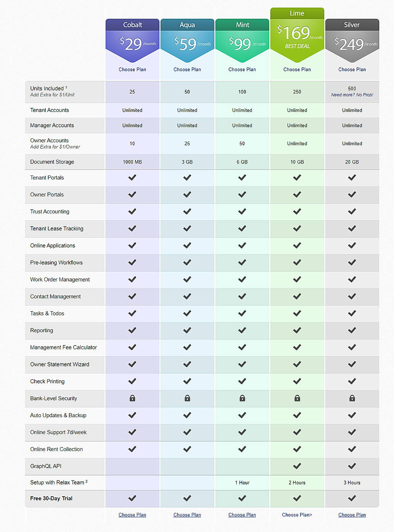
Task: Select the Work Order Management checkmark in Lime
Action: [x=297, y=280]
